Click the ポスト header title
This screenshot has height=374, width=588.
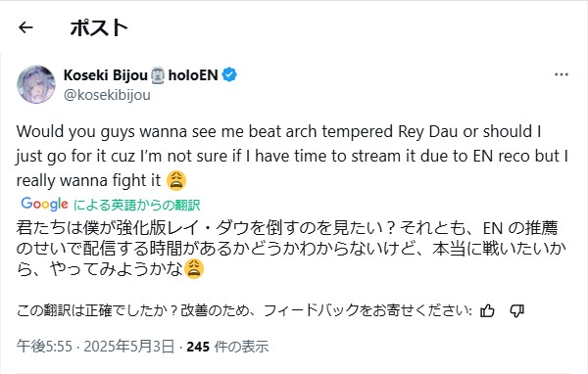(99, 27)
